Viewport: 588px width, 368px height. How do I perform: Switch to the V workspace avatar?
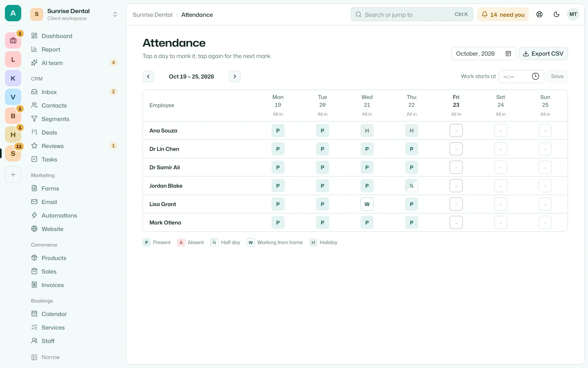[x=13, y=97]
